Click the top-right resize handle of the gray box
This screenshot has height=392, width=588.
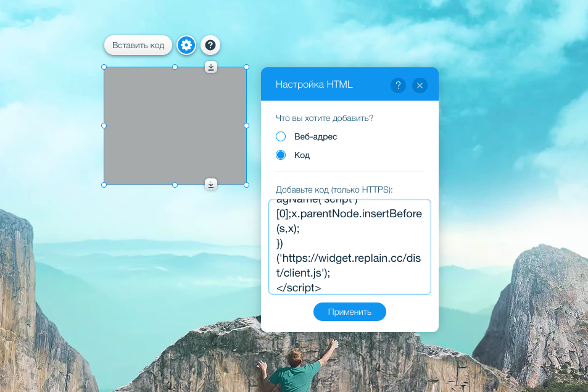coord(246,67)
